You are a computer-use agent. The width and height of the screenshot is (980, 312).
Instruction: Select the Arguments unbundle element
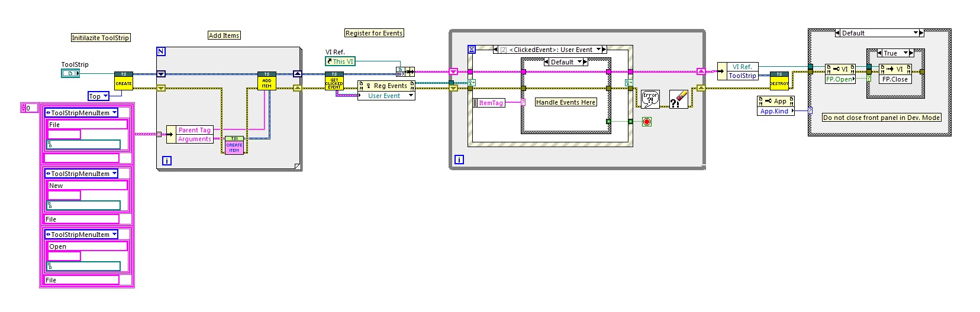coord(195,139)
